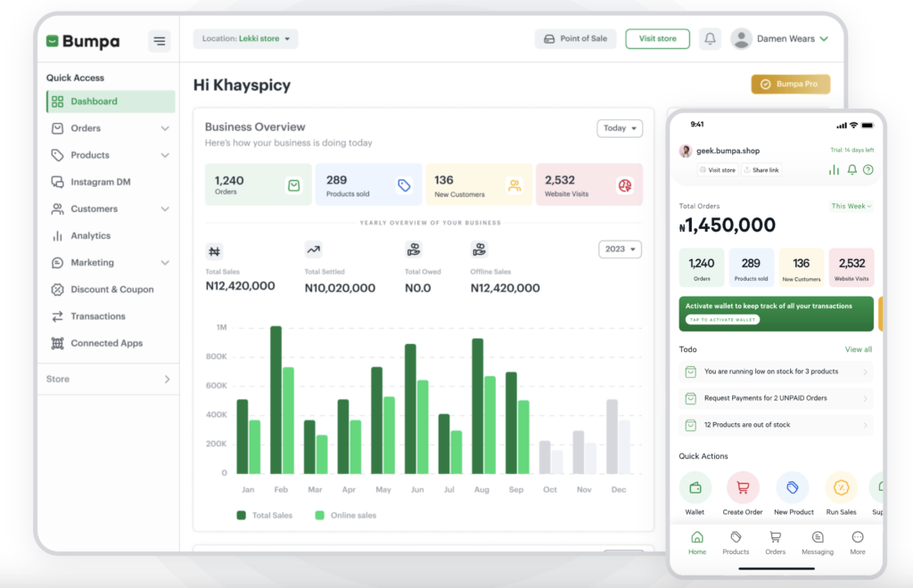Expand the Store section in sidebar
The image size is (913, 588).
pyautogui.click(x=166, y=380)
